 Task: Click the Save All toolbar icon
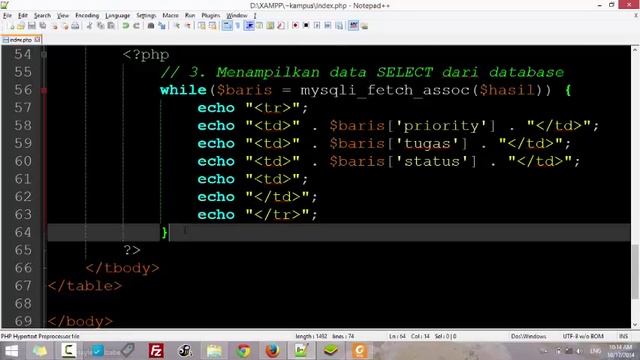[x=42, y=26]
